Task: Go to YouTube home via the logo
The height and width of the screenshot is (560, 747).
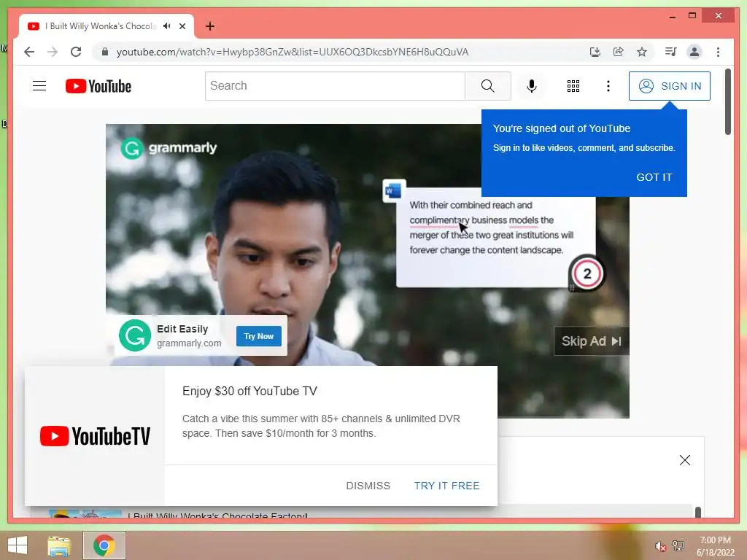Action: (x=98, y=86)
